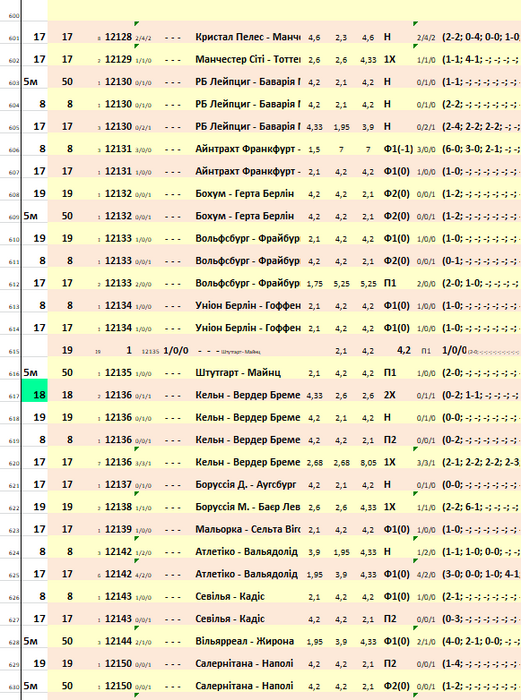
Task: Click 'Уніон Берлін - Гоффен' in row 613
Action: [248, 305]
